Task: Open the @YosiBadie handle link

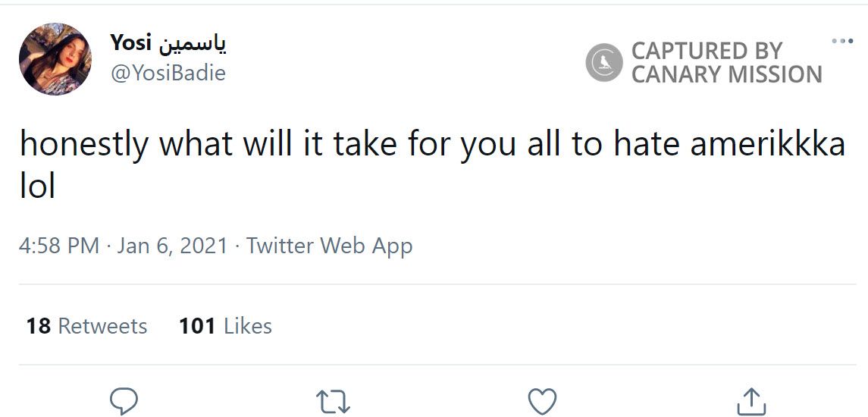Action: pyautogui.click(x=168, y=73)
